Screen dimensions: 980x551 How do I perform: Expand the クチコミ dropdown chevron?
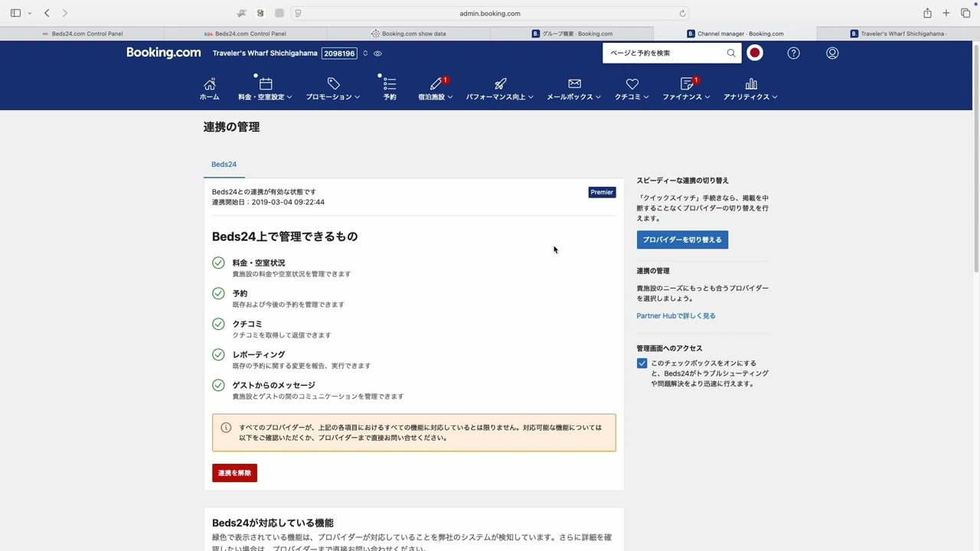pyautogui.click(x=646, y=97)
